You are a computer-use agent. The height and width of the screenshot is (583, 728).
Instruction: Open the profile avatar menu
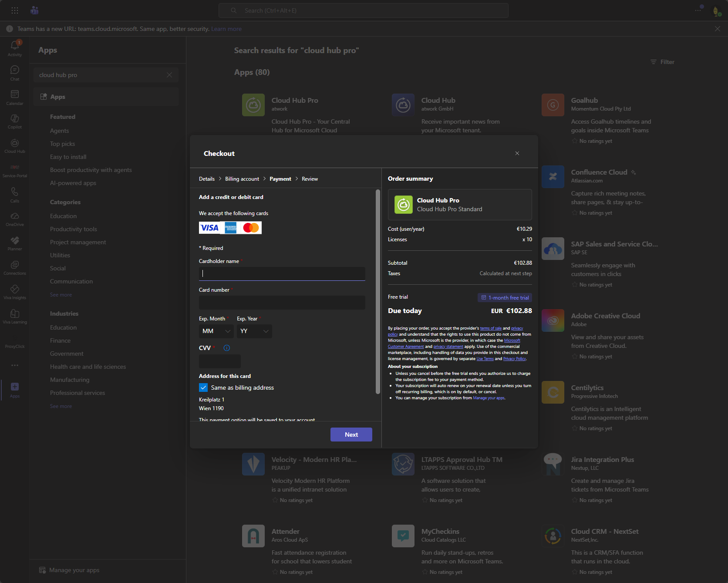(x=716, y=11)
